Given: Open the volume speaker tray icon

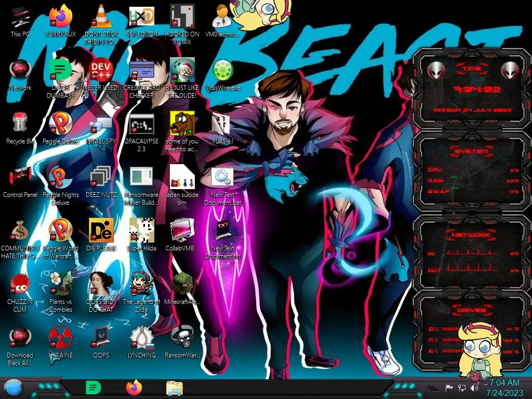Looking at the screenshot, I should point(474,388).
